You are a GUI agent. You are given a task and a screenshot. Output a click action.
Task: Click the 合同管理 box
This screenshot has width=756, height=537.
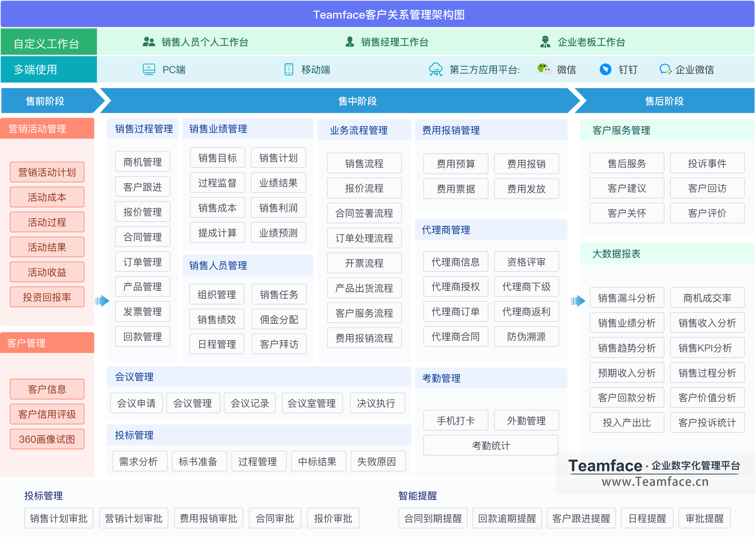143,237
